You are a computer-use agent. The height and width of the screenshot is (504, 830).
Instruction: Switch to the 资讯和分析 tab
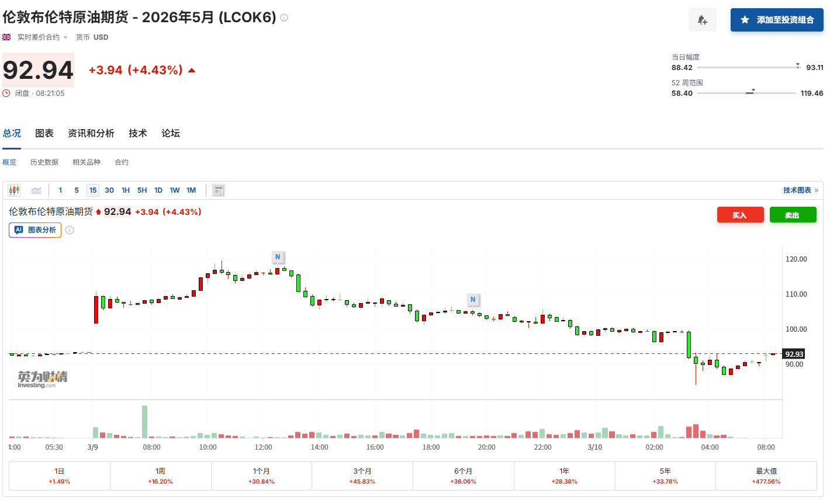tap(91, 133)
